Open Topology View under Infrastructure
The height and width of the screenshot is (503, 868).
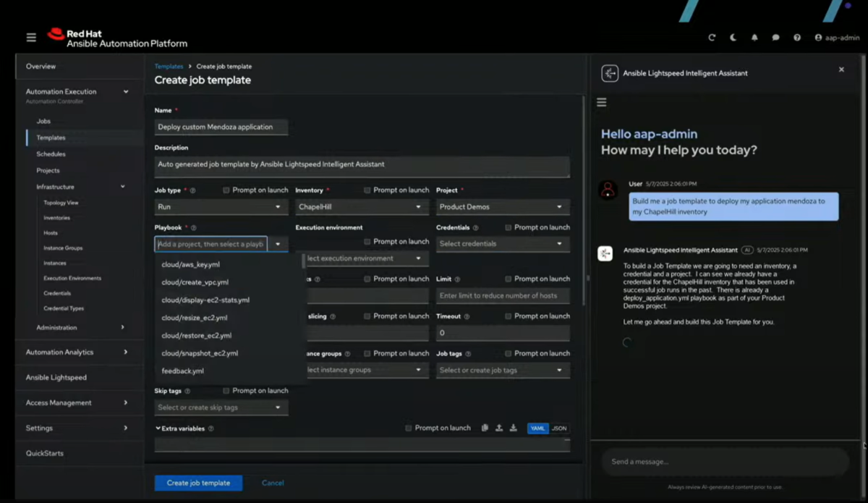pyautogui.click(x=61, y=203)
